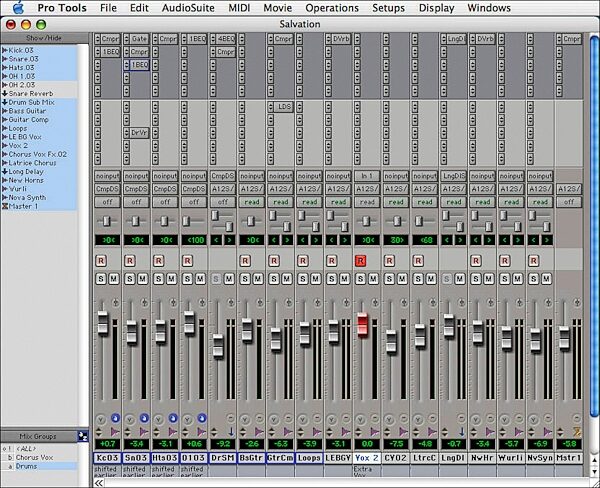Click the double left arrow at window bottom
The height and width of the screenshot is (488, 600).
pyautogui.click(x=98, y=483)
